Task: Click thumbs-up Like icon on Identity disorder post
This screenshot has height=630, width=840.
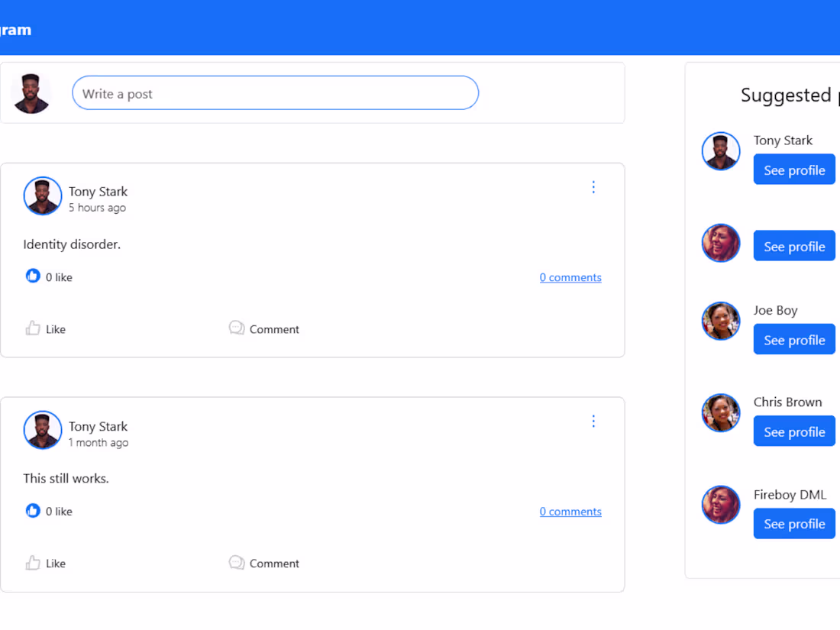Action: 33,328
